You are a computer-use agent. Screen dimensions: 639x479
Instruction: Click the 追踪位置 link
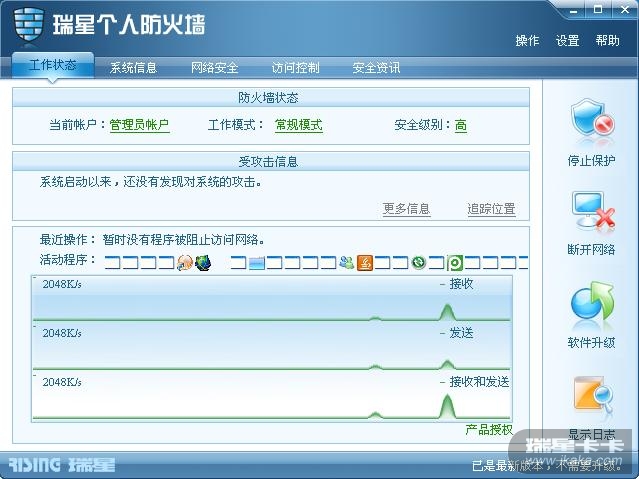tap(491, 209)
